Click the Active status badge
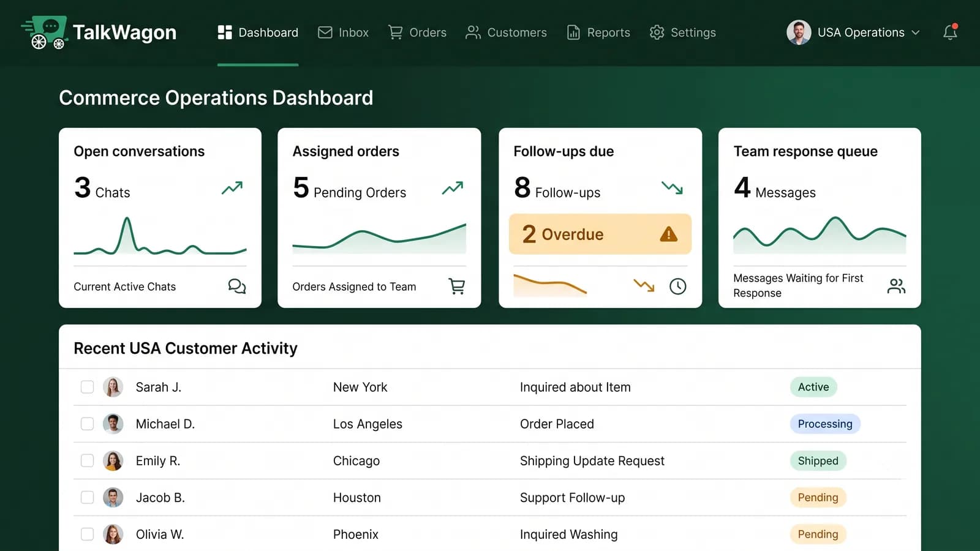Viewport: 980px width, 551px height. pos(813,387)
